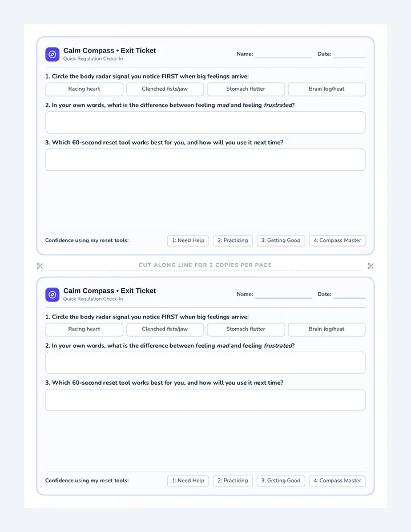Viewport: 411px width, 532px height.
Task: Click the mad vs frustrated answer box, bottom ticket
Action: tap(205, 362)
